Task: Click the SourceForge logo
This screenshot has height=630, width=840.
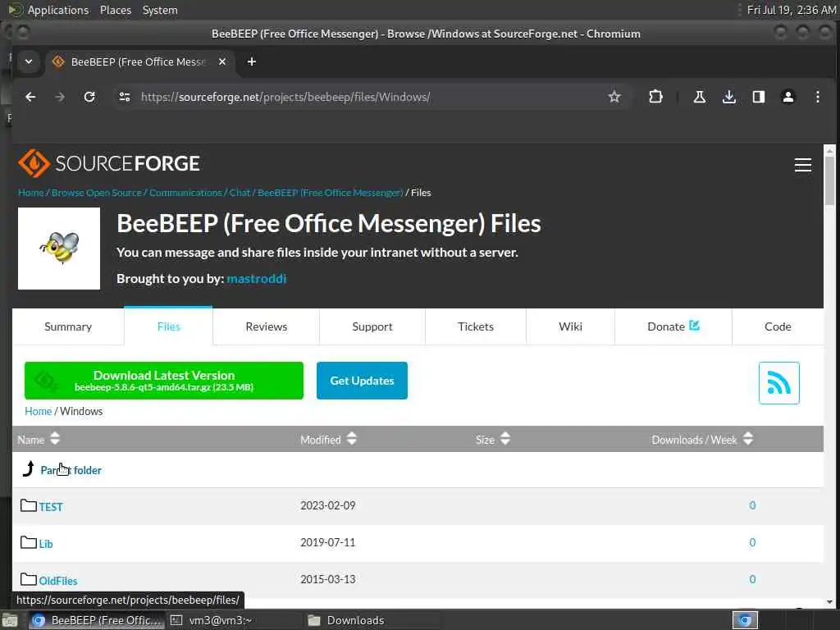Action: coord(109,163)
